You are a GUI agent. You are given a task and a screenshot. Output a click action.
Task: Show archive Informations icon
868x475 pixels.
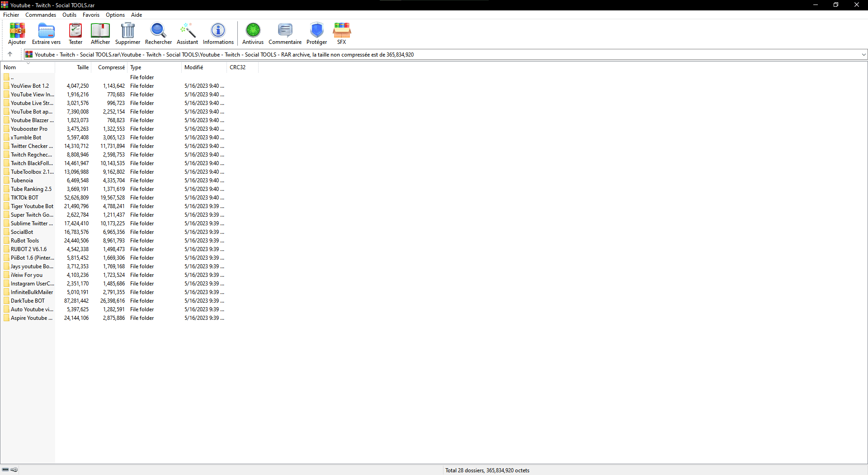(218, 30)
